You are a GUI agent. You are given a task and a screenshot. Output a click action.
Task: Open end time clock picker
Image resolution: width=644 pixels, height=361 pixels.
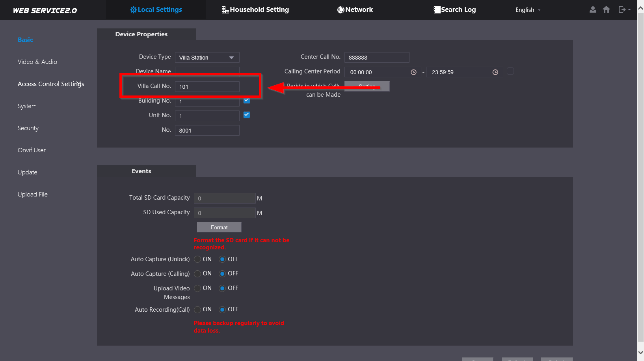(495, 72)
